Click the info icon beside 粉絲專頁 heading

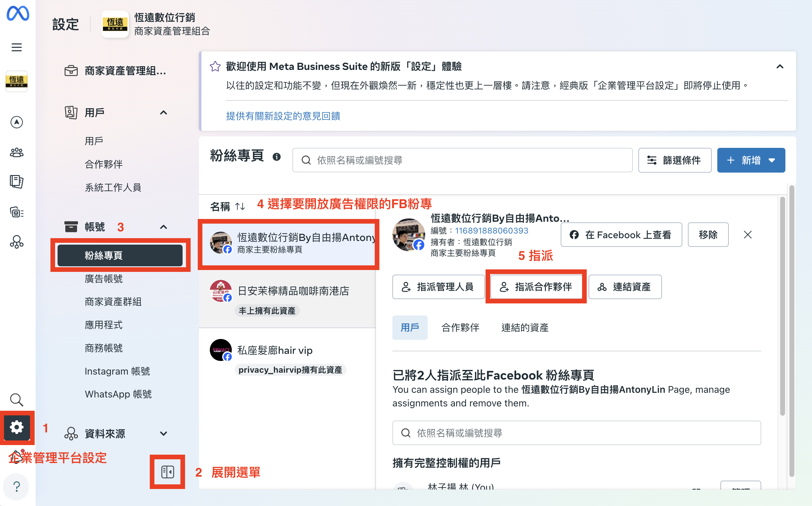click(x=277, y=157)
